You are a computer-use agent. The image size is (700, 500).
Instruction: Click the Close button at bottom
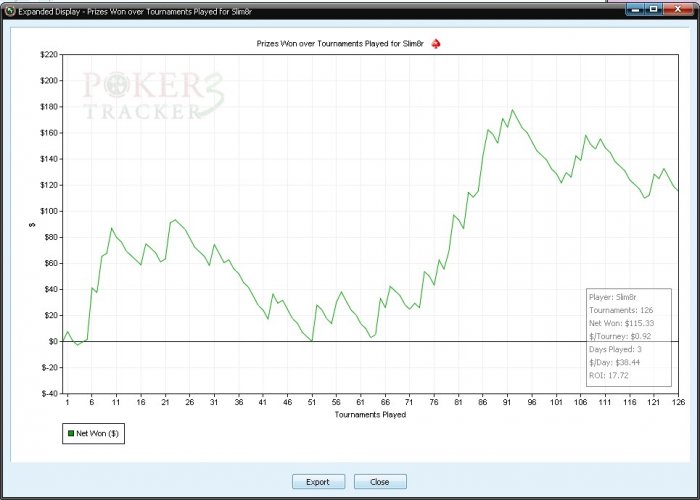pyautogui.click(x=380, y=482)
